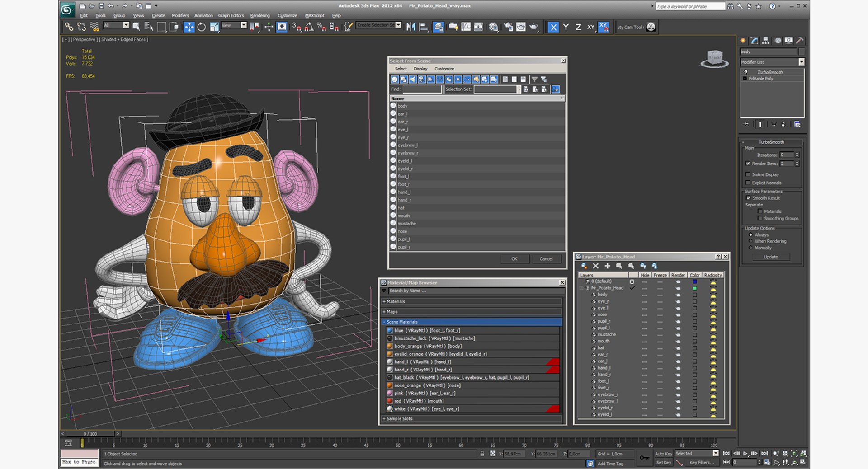Screen dimensions: 868x469
Task: Click the TurboSmooth Update button
Action: coord(771,257)
